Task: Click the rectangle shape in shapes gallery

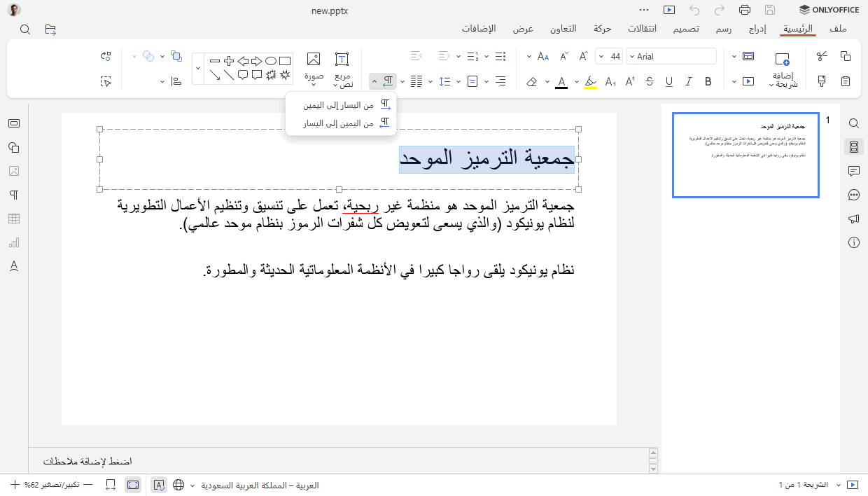Action: (285, 61)
